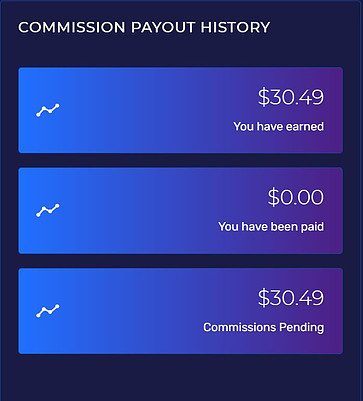Open the 'You have been paid' card
This screenshot has height=401, width=363.
(x=180, y=211)
